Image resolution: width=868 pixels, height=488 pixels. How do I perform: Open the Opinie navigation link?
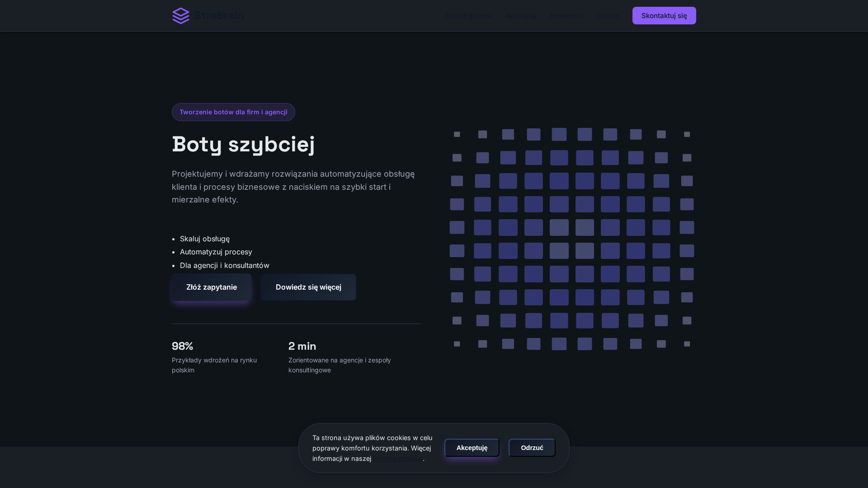tap(608, 15)
